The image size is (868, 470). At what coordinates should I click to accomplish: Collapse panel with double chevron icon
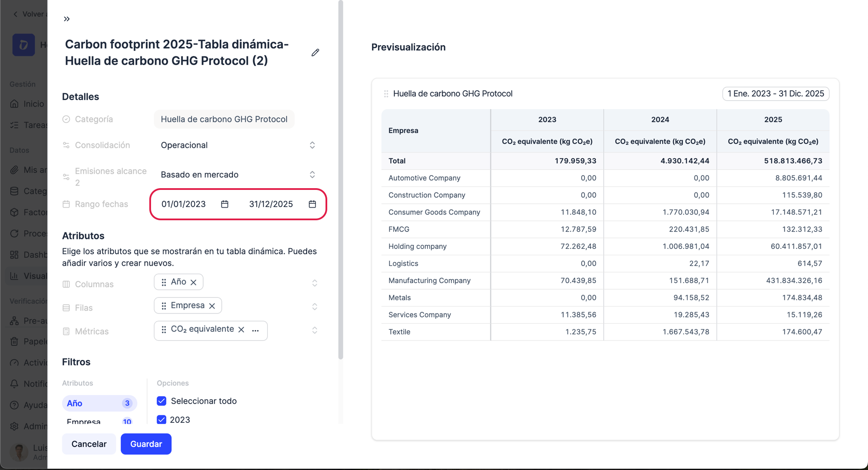pyautogui.click(x=66, y=19)
